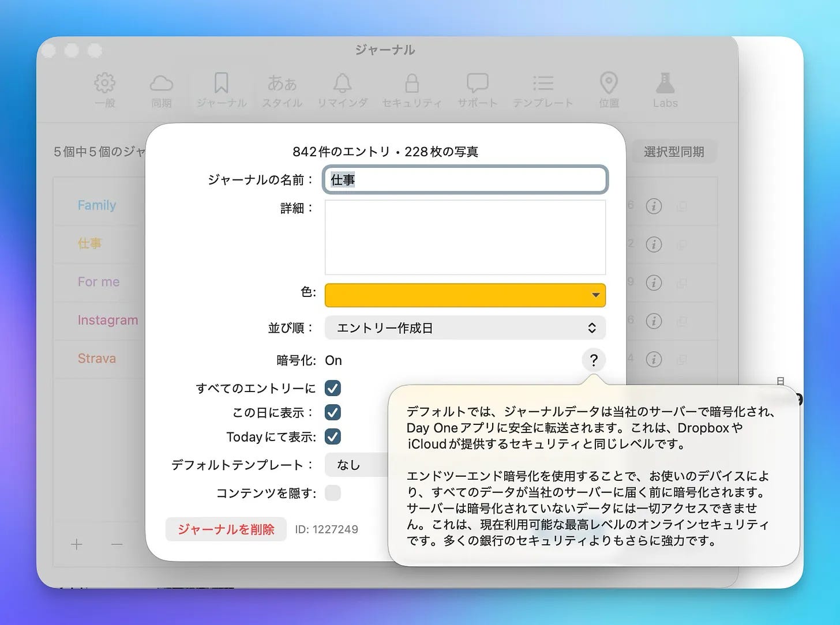This screenshot has width=840, height=625.
Task: Click the red close window button
Action: click(x=48, y=50)
